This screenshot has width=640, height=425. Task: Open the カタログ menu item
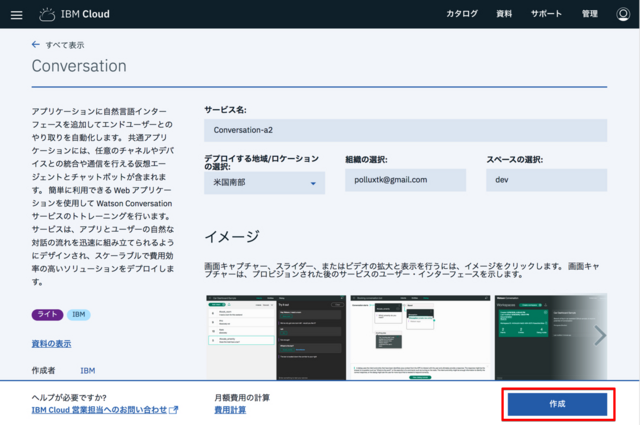[x=462, y=14]
